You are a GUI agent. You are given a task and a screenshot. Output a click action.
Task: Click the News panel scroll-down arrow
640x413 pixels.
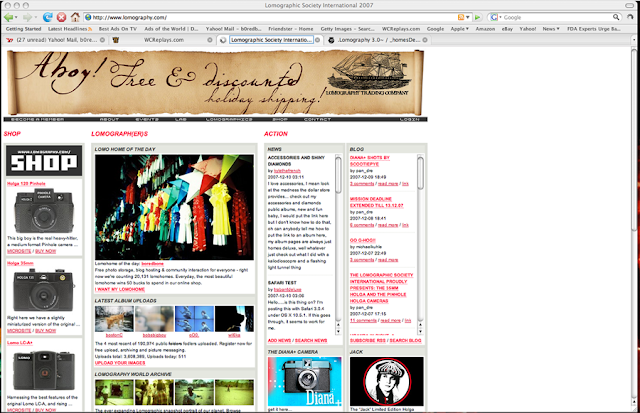(x=338, y=331)
